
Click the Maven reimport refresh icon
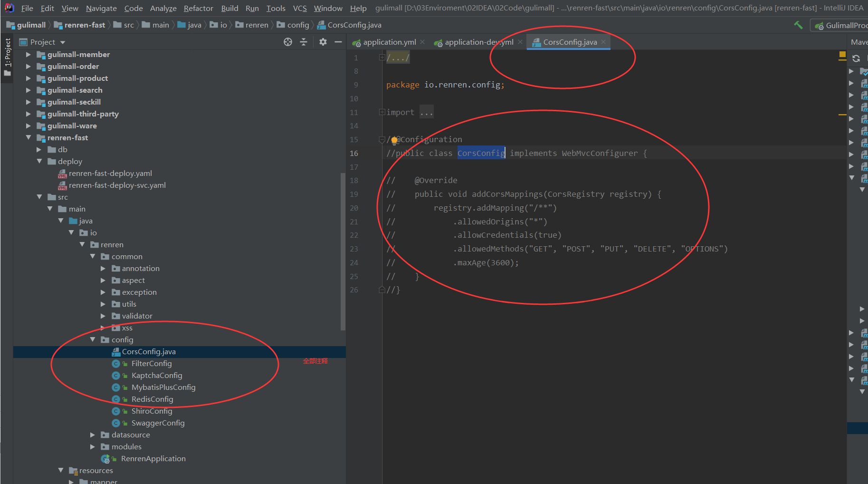856,58
